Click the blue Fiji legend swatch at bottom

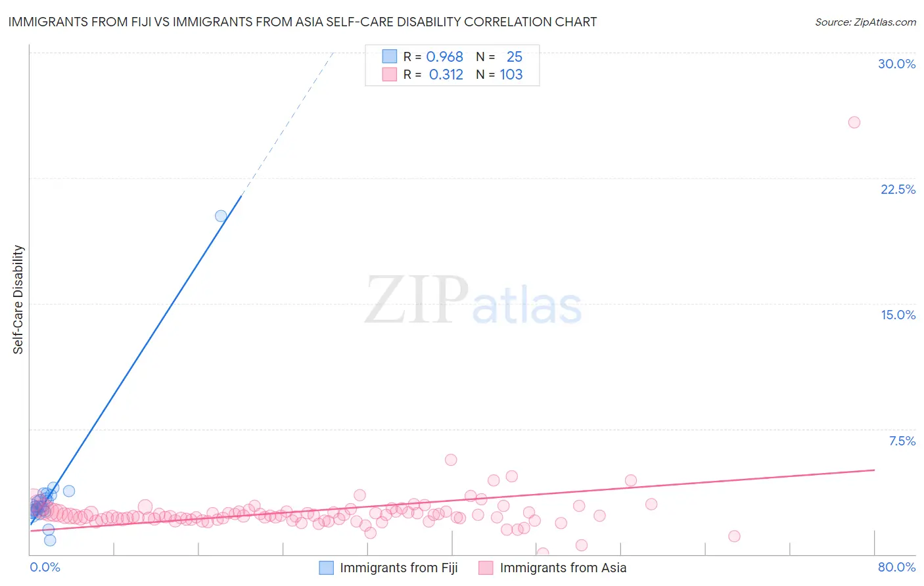pyautogui.click(x=327, y=568)
